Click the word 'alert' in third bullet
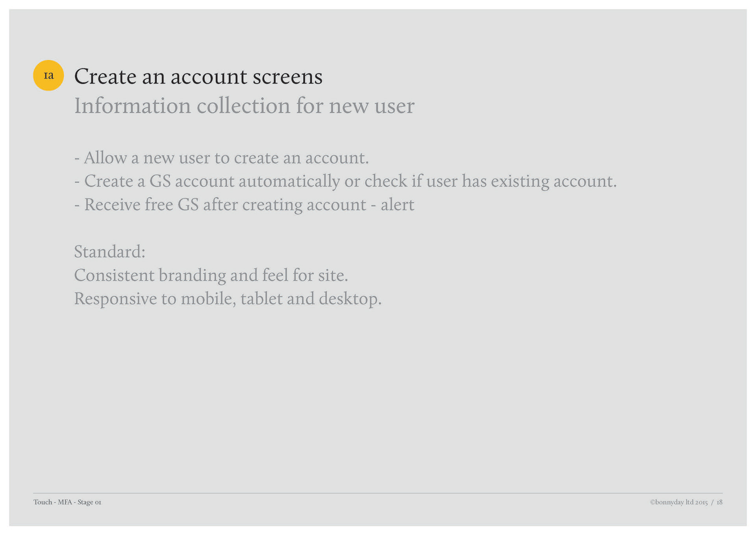The image size is (756, 535). [x=397, y=205]
